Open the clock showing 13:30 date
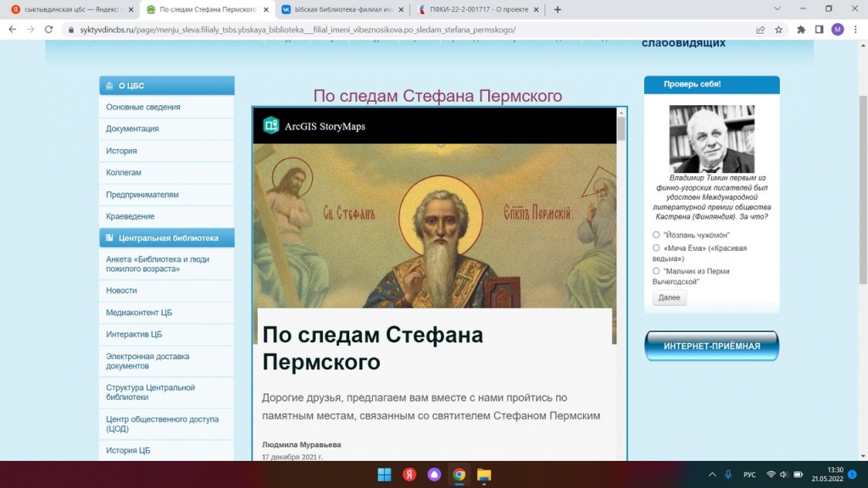The height and width of the screenshot is (488, 868). click(x=827, y=474)
